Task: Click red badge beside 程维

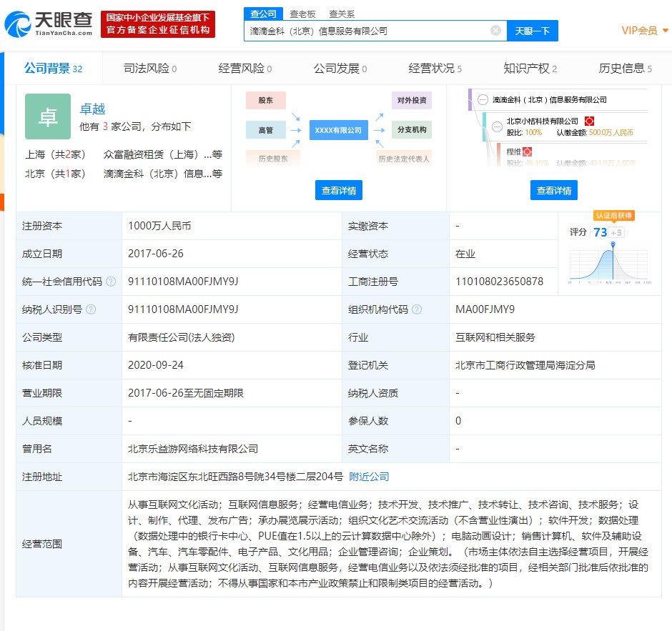Action: tap(527, 151)
